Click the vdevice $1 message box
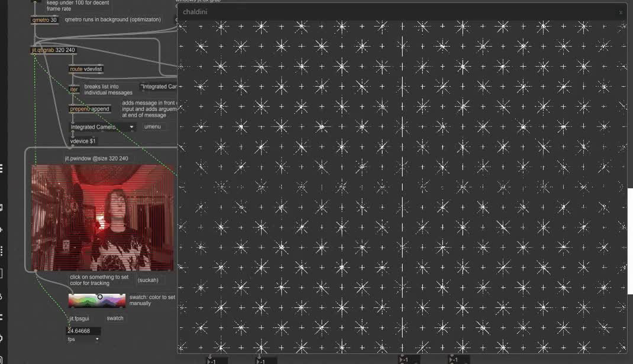 click(83, 141)
